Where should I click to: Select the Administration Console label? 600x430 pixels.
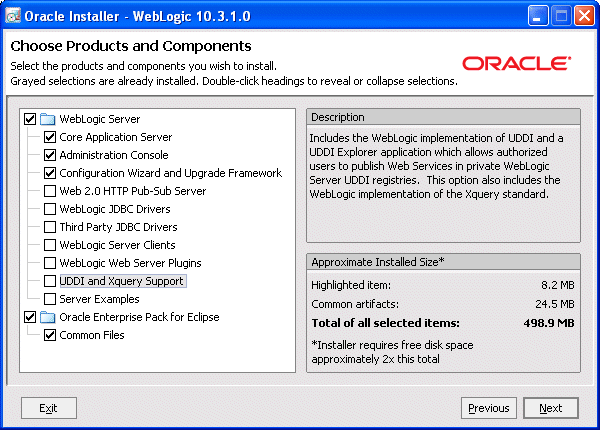point(114,155)
